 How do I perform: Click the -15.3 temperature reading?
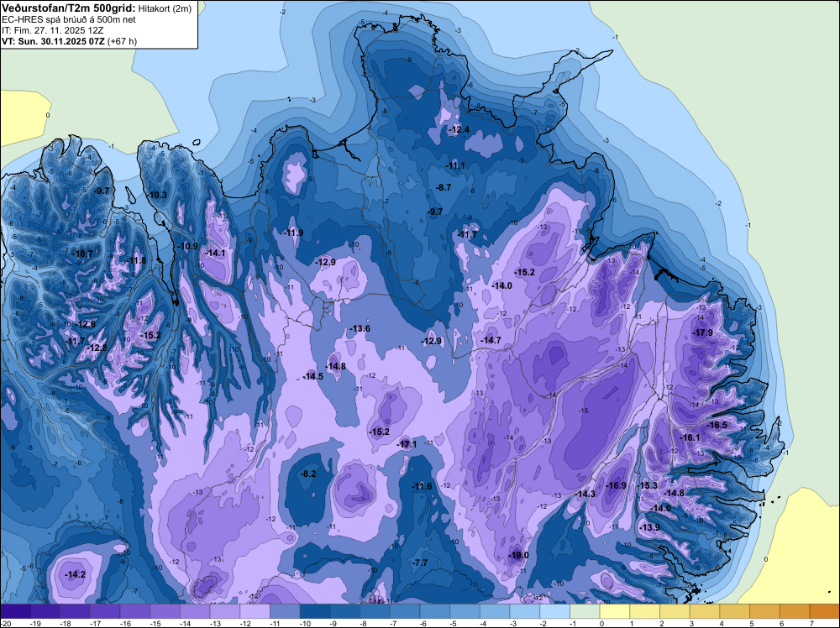click(647, 485)
